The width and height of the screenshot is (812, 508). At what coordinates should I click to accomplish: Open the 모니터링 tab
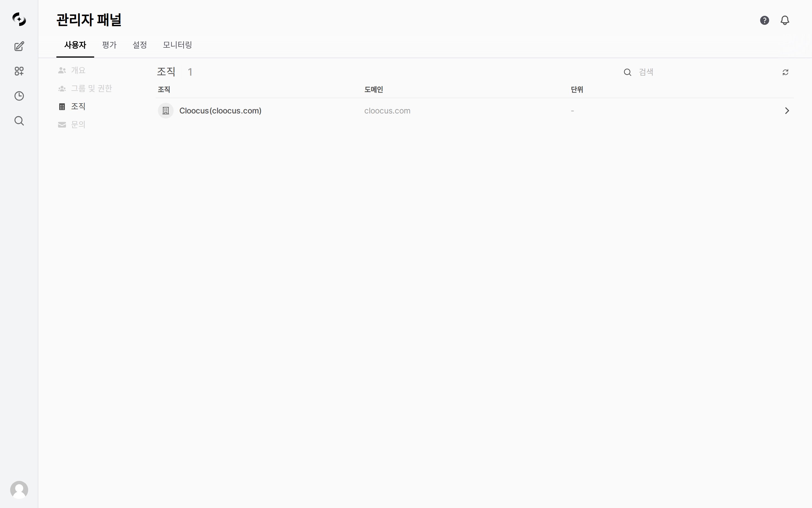click(178, 45)
